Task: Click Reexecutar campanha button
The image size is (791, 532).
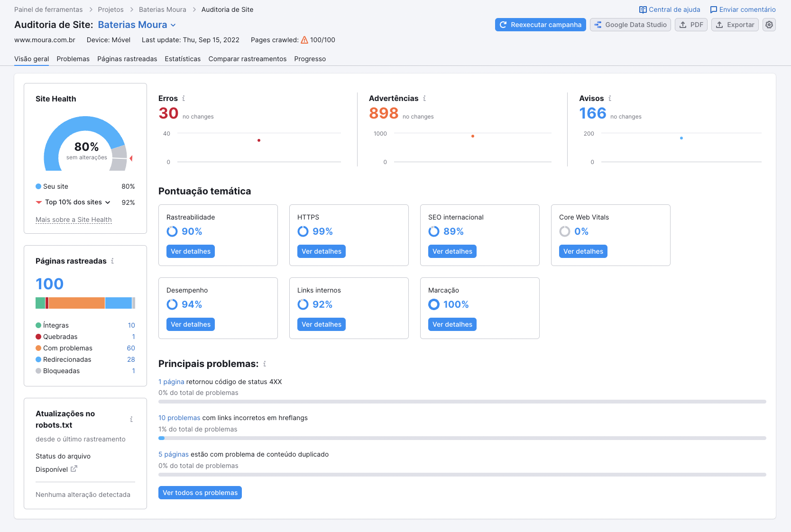Action: [x=541, y=25]
